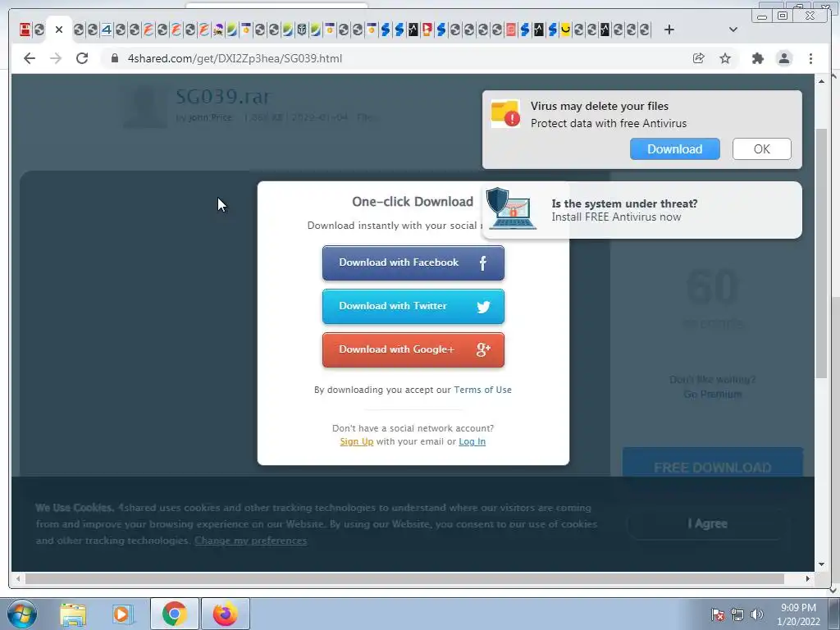This screenshot has width=840, height=630.
Task: Open Action Center flag tray icon
Action: tap(718, 614)
